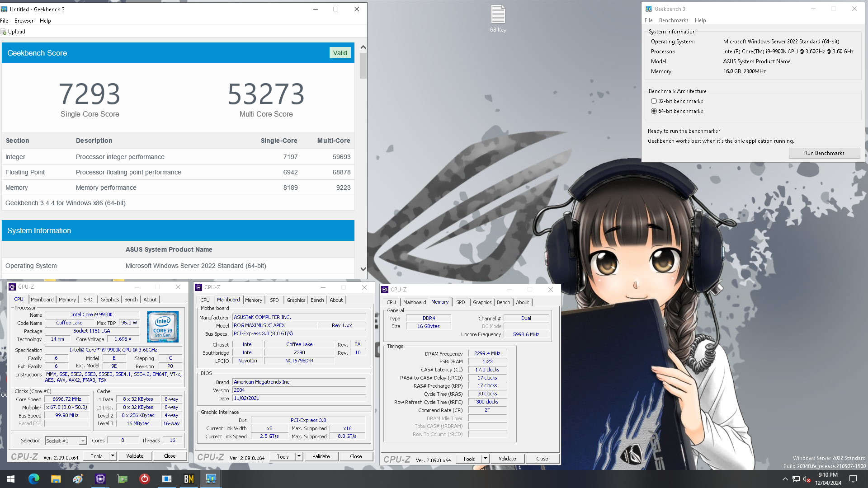868x488 pixels.
Task: Open the Tools dropdown arrow in the CPU-Z CPU window
Action: 113,456
